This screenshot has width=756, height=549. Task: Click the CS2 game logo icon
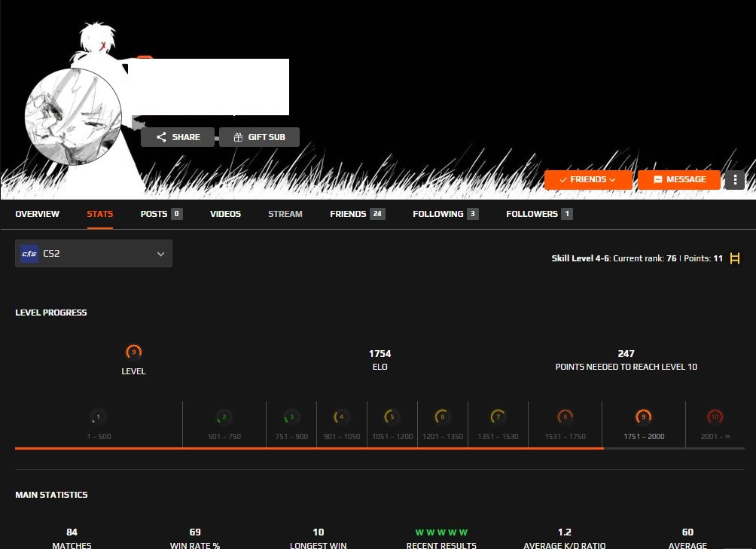click(29, 254)
